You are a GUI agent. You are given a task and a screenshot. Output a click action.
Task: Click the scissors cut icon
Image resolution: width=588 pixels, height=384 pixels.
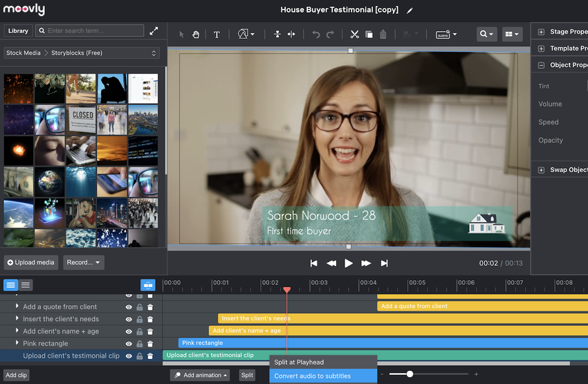[x=354, y=35]
